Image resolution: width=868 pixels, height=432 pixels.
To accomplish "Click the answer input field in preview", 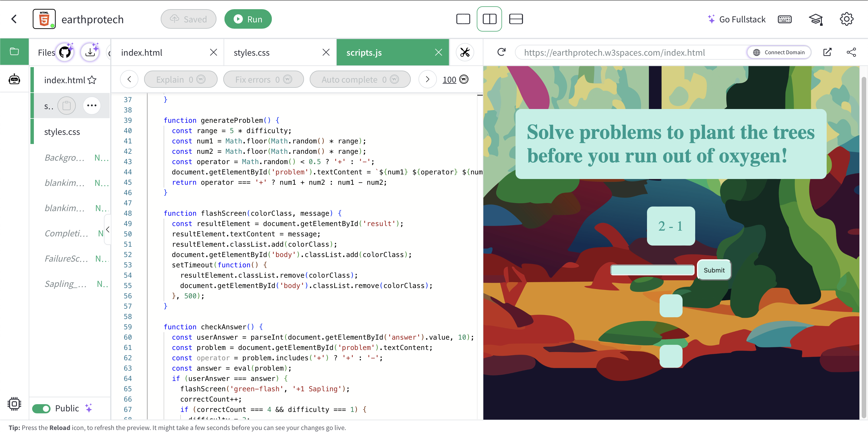I will click(x=652, y=270).
